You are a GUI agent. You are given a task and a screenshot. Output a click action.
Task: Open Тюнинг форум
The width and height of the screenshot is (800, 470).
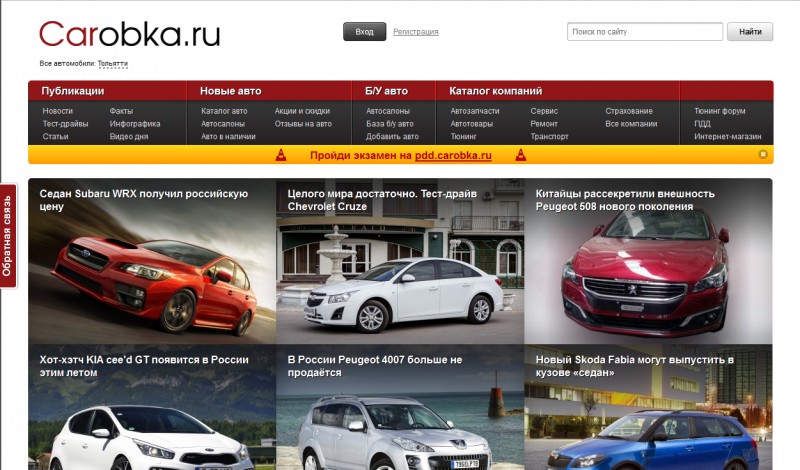tap(719, 111)
